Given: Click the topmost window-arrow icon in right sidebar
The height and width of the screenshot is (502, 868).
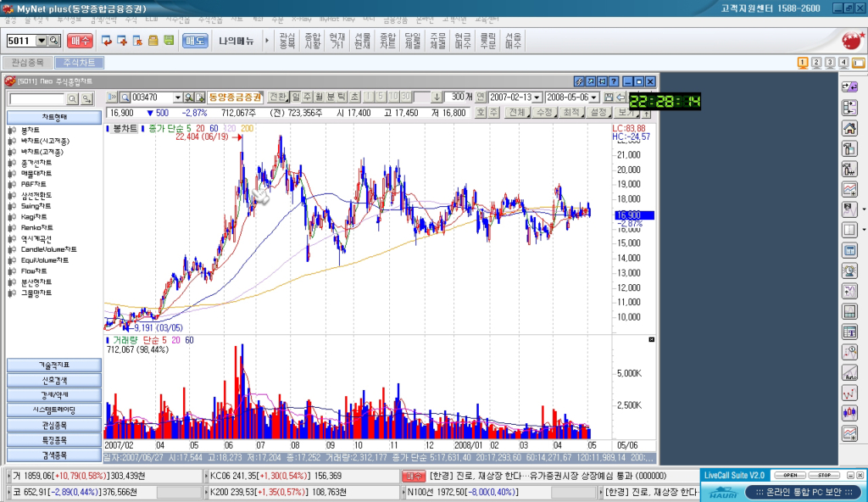Looking at the screenshot, I should [849, 87].
